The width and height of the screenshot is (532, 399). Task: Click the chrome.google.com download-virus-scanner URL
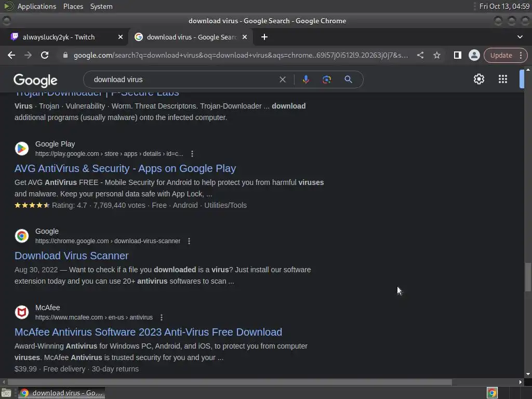(108, 241)
